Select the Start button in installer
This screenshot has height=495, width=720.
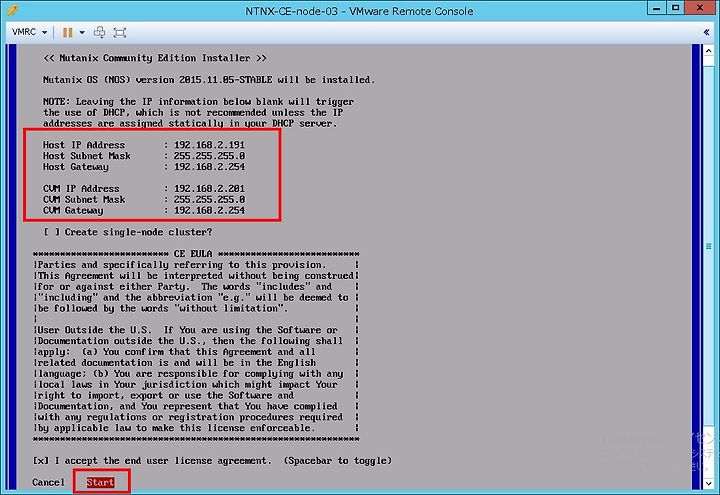[x=101, y=482]
